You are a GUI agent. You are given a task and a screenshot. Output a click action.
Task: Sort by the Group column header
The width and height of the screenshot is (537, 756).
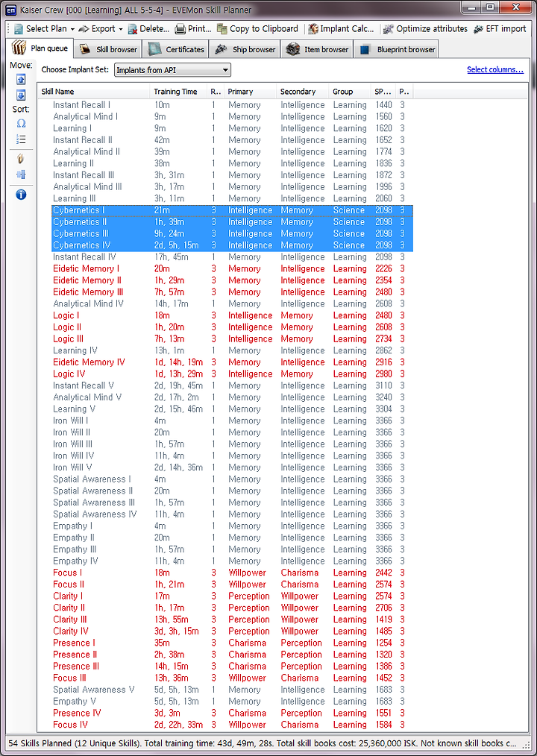pyautogui.click(x=349, y=92)
